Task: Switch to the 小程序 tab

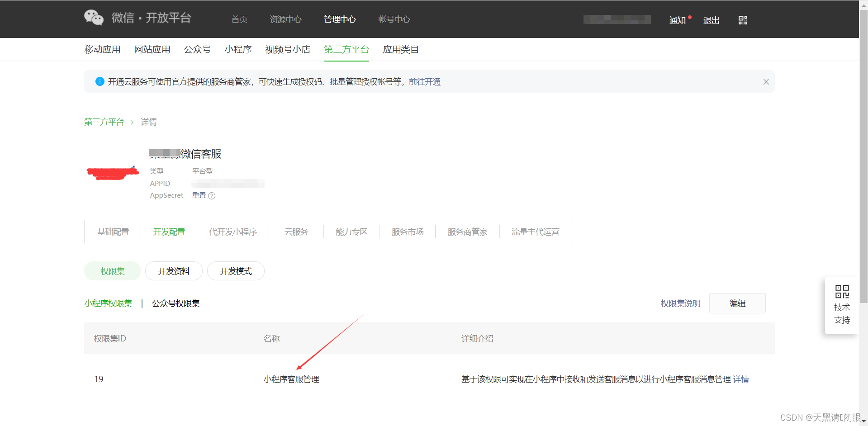Action: pos(238,49)
